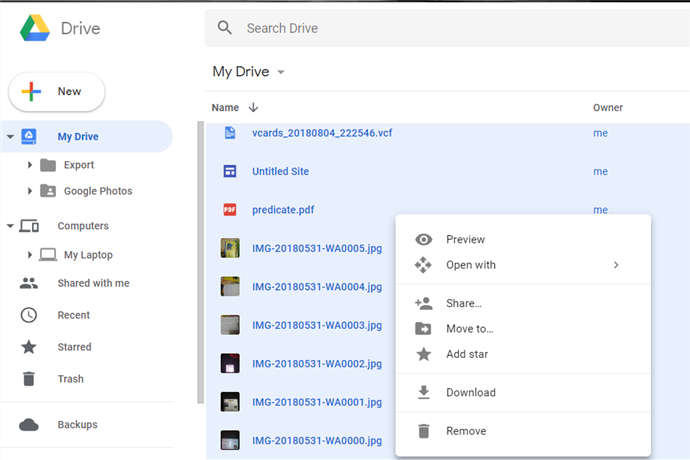Open the Starred star icon
The image size is (690, 460).
(x=29, y=347)
